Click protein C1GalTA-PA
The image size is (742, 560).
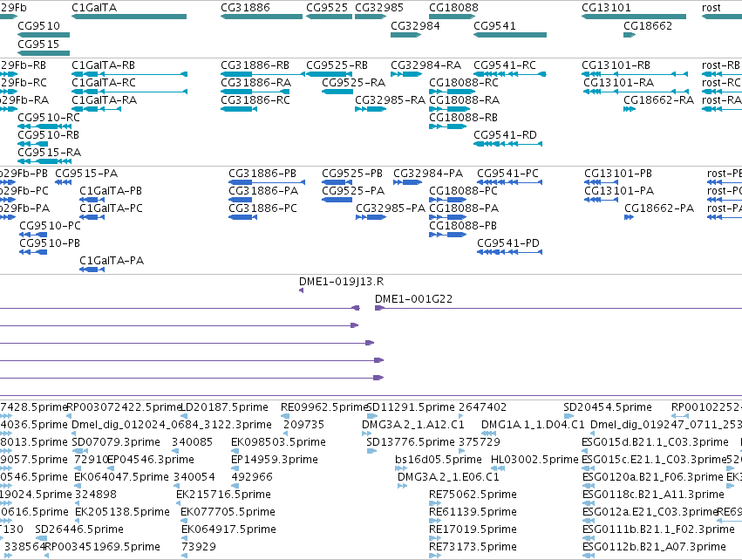[112, 260]
